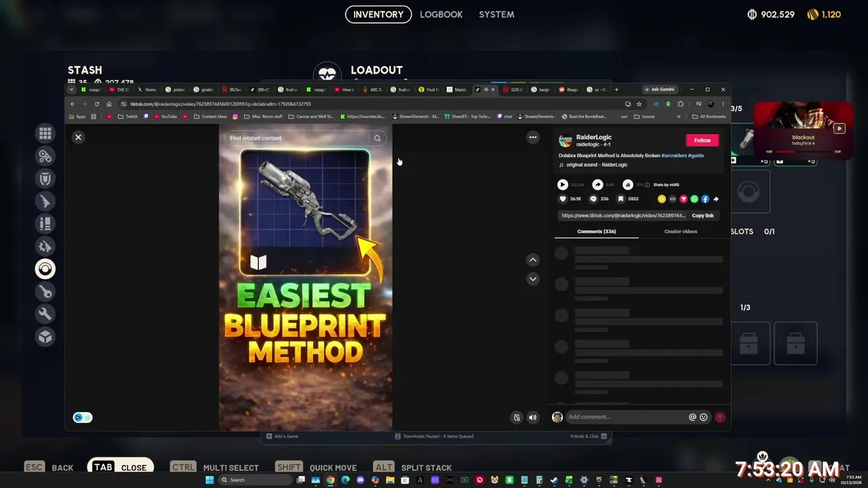
Task: Open the SYSTEM game menu tab
Action: [x=496, y=14]
